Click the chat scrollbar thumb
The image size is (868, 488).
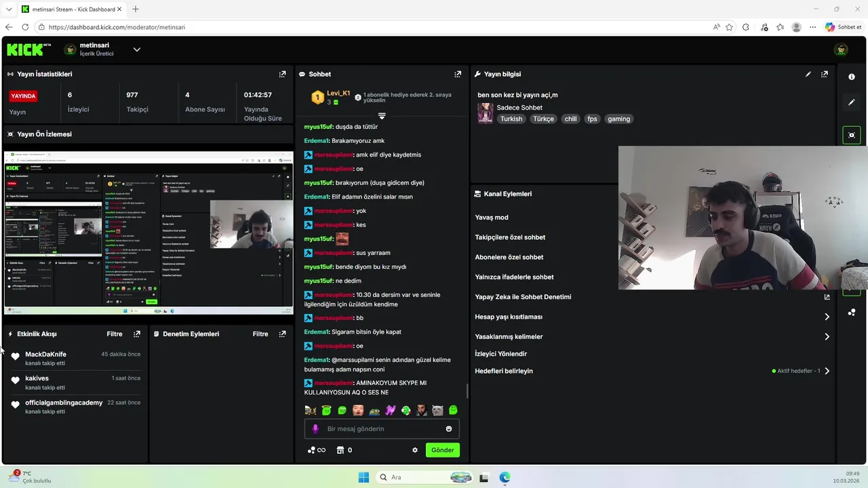[x=467, y=391]
